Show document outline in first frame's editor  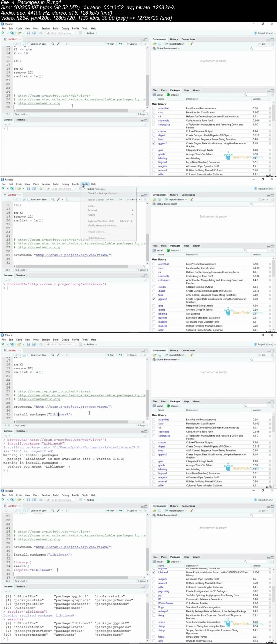145,44
